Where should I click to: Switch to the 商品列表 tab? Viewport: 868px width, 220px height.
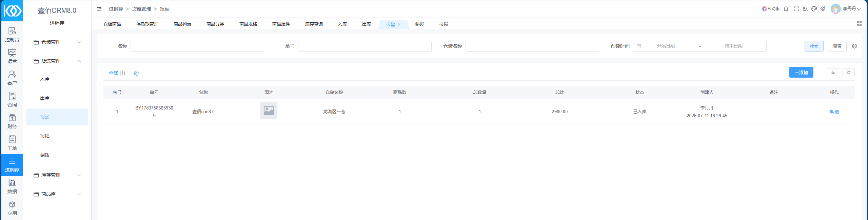click(182, 24)
